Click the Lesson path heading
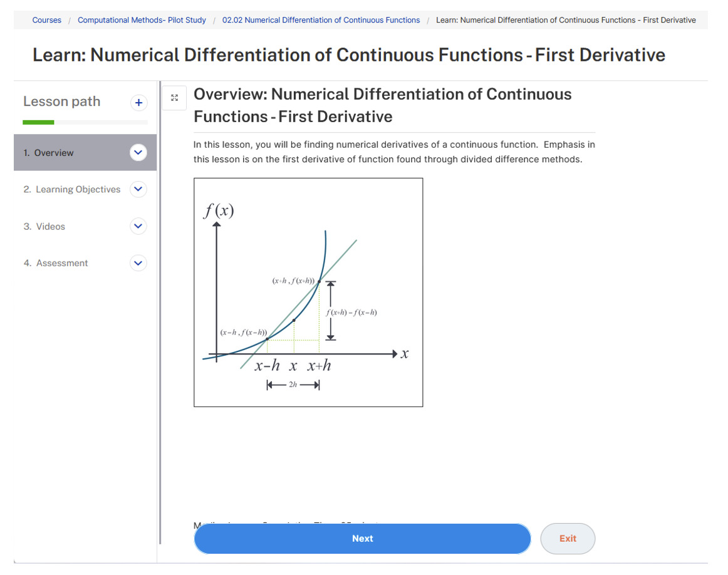 (x=61, y=101)
